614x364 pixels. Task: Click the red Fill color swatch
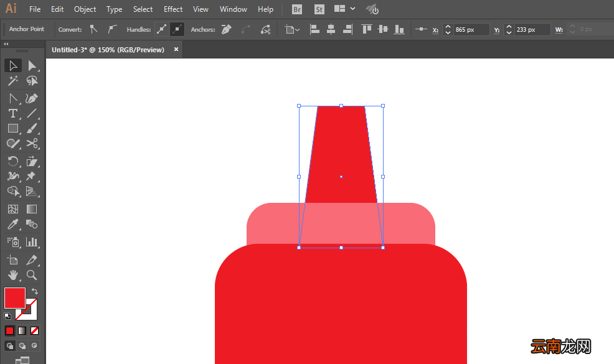pos(15,298)
